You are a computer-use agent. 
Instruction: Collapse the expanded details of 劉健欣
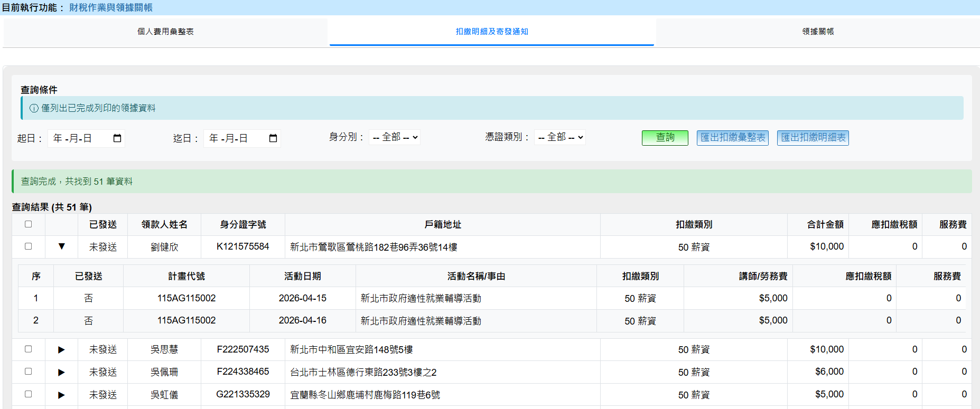[x=61, y=246]
